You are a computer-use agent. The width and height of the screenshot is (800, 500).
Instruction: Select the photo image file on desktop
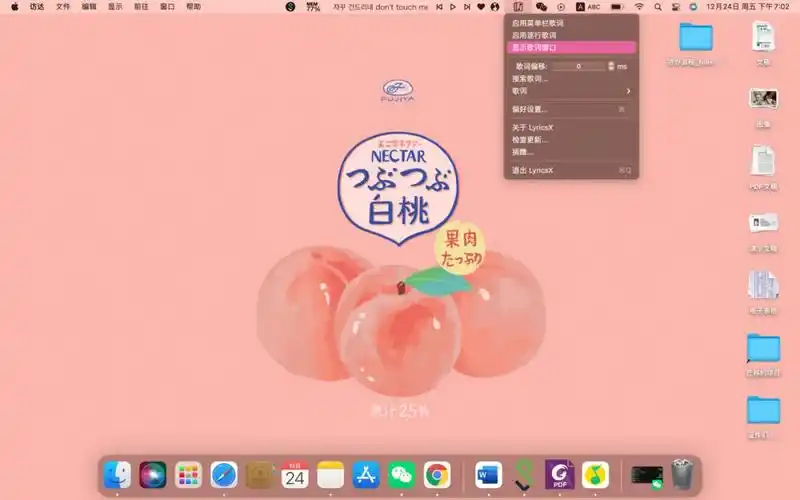tap(763, 98)
